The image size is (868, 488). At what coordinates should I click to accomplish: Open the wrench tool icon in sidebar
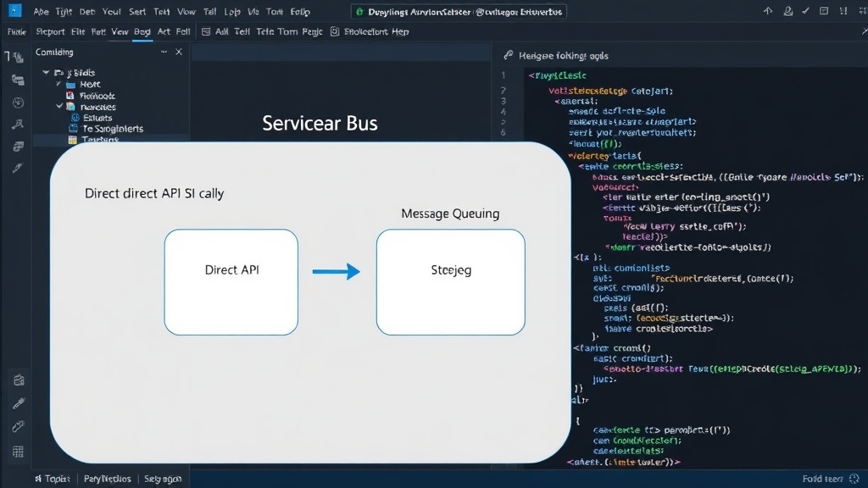click(x=19, y=427)
